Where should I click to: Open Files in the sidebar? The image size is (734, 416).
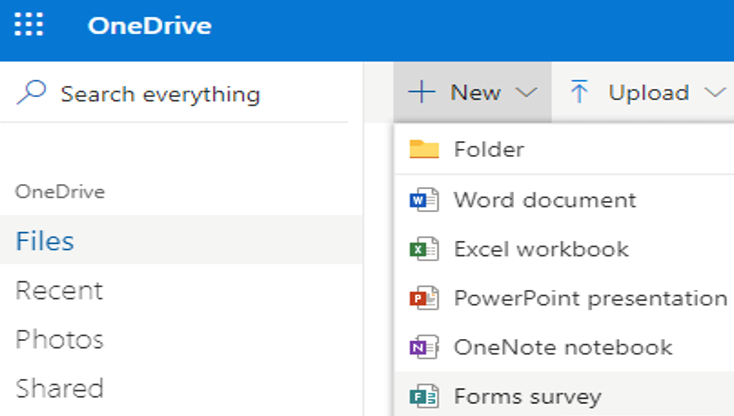point(181,240)
